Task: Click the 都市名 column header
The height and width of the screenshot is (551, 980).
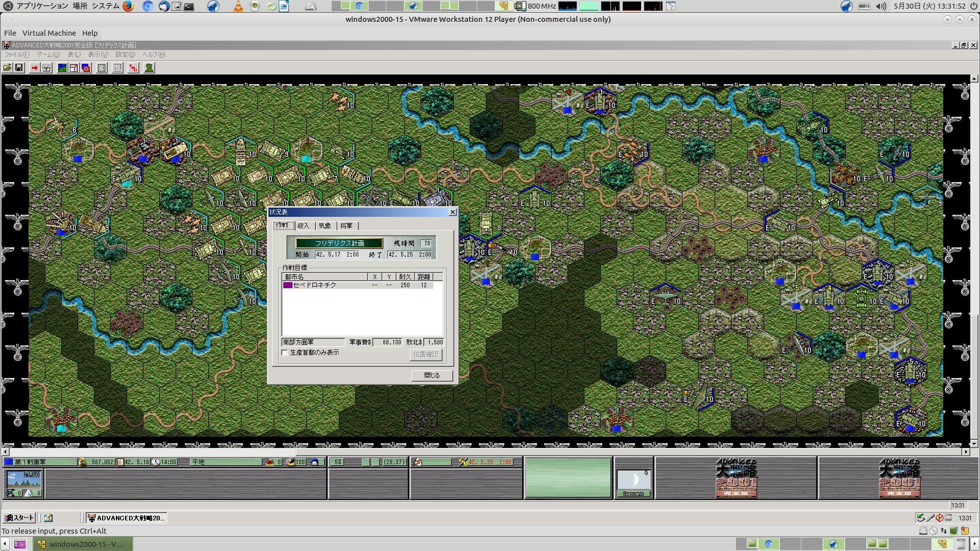Action: coord(325,277)
